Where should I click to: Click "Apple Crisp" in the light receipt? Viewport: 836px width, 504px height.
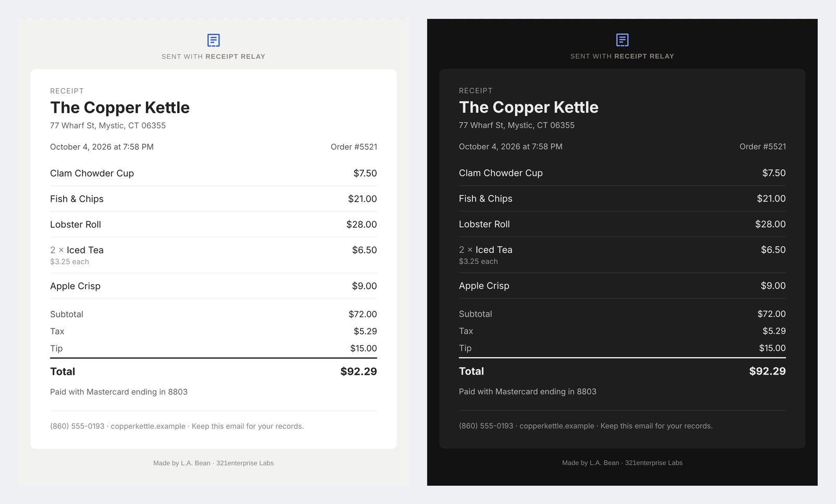point(75,286)
